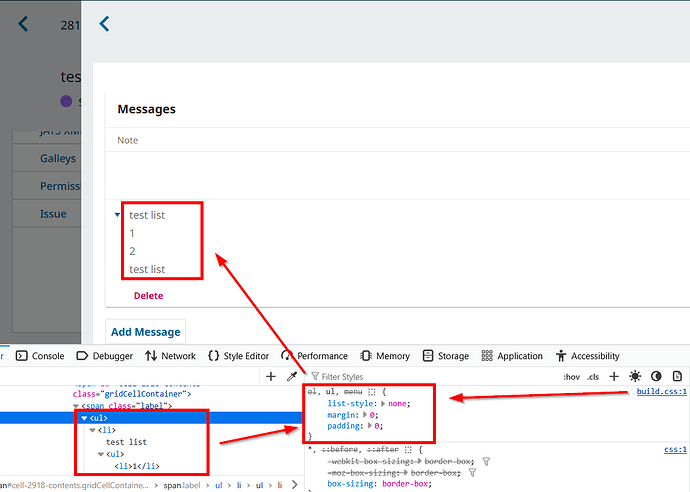Toggle print media simulation icon
The height and width of the screenshot is (492, 690).
678,377
